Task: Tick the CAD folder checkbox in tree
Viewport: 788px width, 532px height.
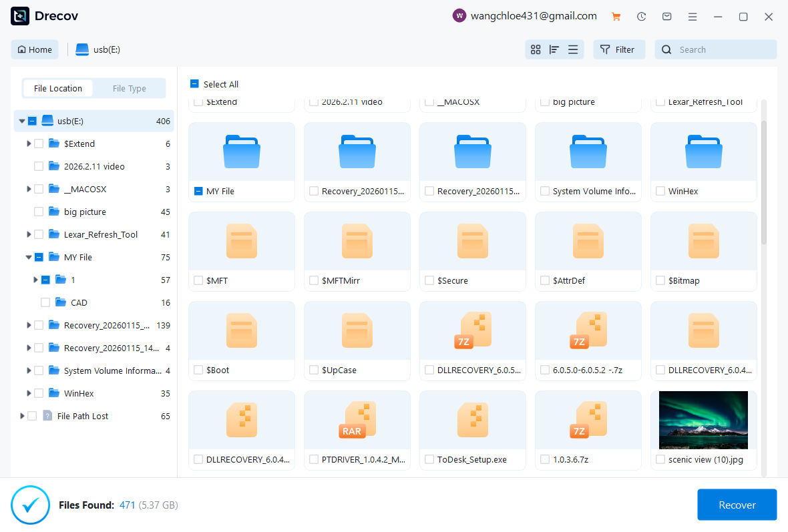Action: tap(45, 302)
